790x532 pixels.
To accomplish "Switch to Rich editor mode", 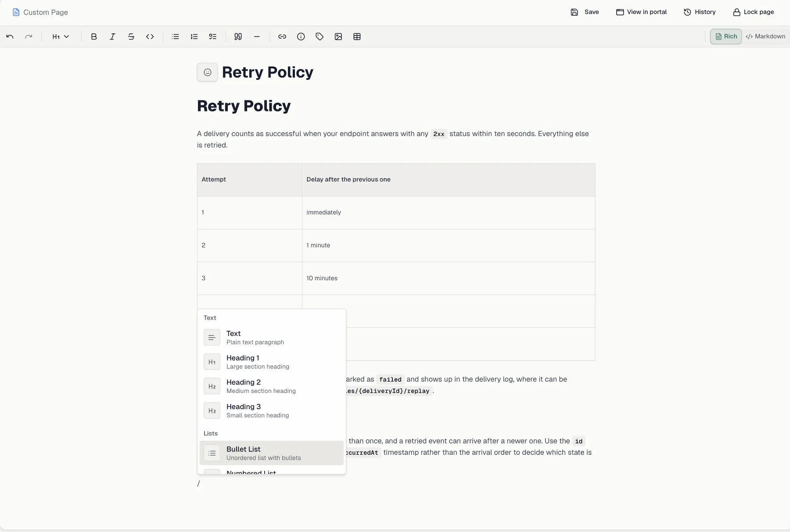I will (x=726, y=36).
